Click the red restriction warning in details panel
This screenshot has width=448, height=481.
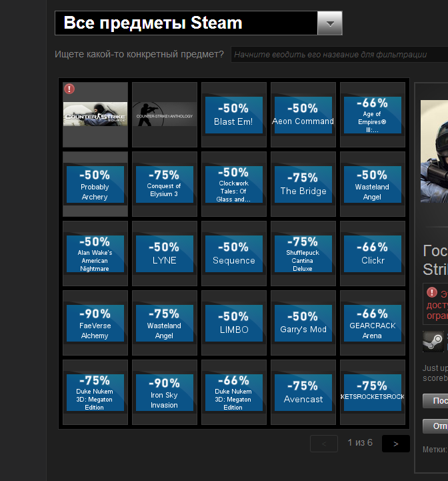click(435, 304)
